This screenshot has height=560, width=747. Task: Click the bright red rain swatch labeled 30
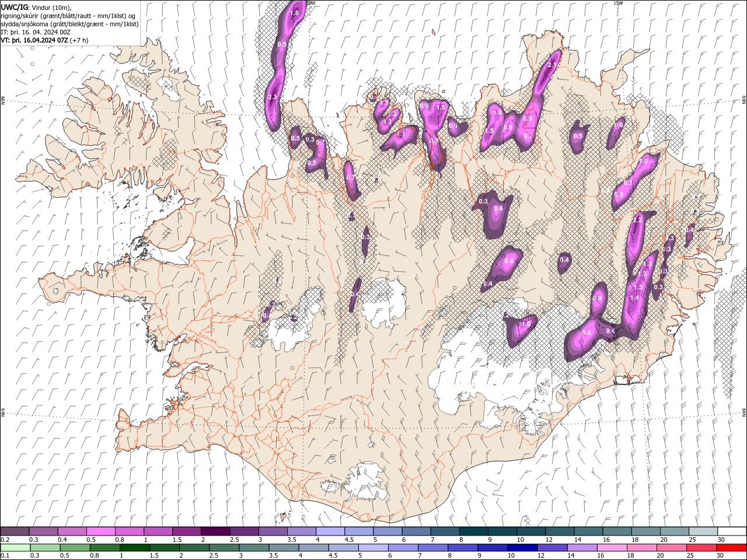[731, 548]
